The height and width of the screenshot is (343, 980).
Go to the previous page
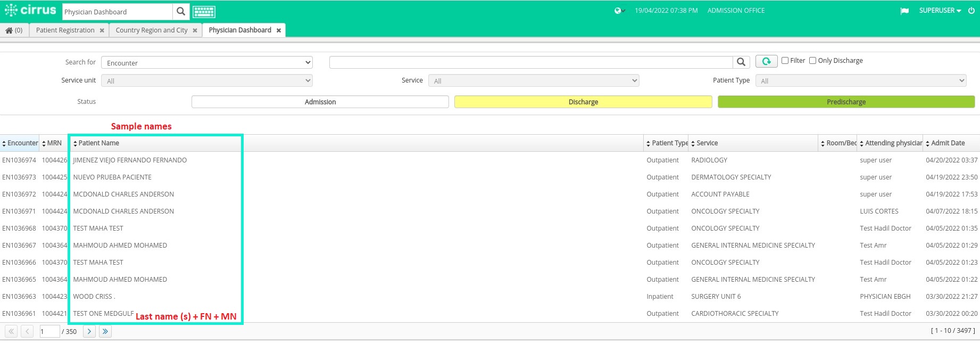(x=28, y=331)
